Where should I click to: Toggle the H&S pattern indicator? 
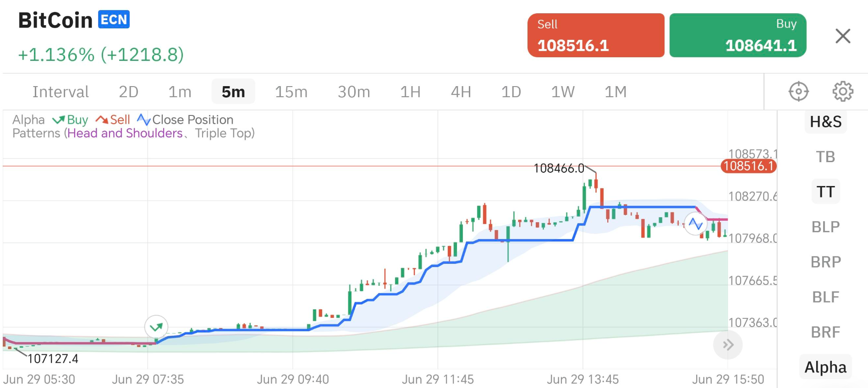coord(825,122)
